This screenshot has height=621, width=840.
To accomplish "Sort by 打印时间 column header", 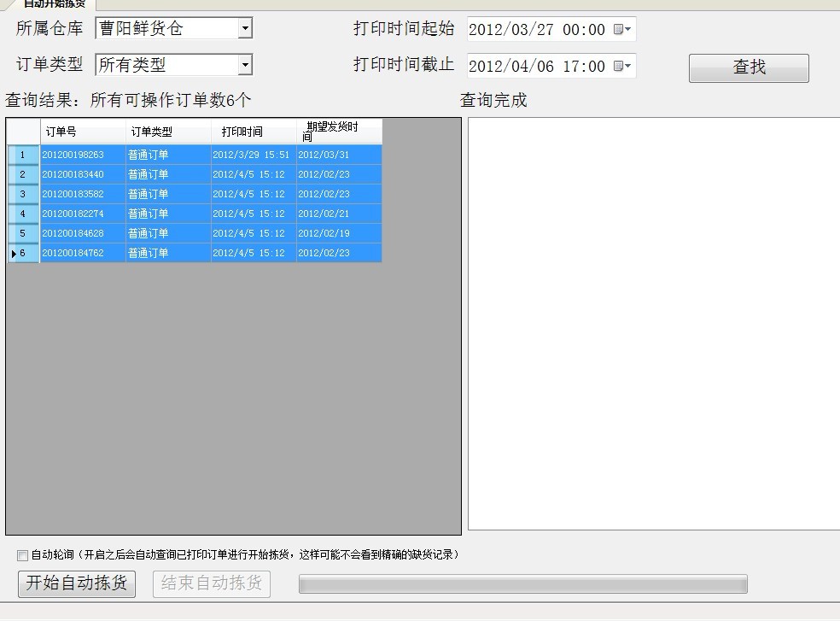I will [254, 132].
